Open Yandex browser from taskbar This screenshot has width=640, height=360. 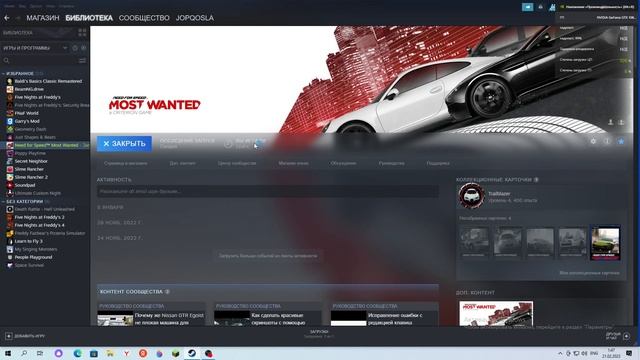pyautogui.click(x=127, y=353)
